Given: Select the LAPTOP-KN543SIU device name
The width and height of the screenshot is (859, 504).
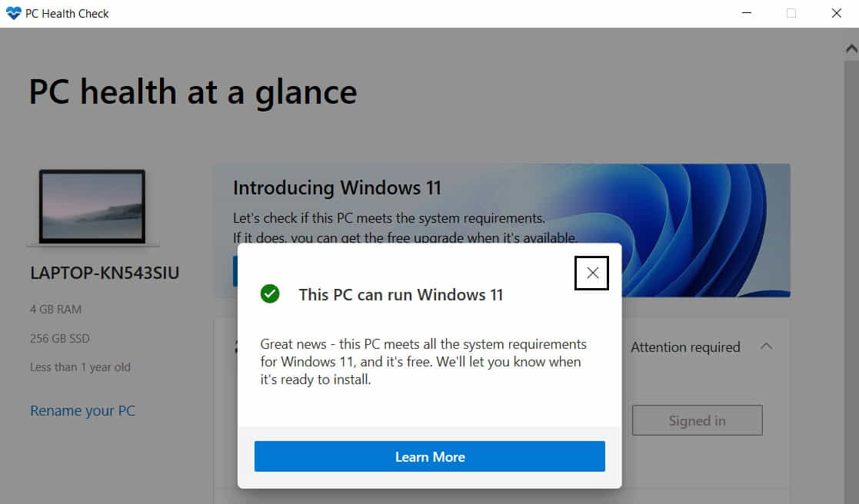Looking at the screenshot, I should pos(105,273).
